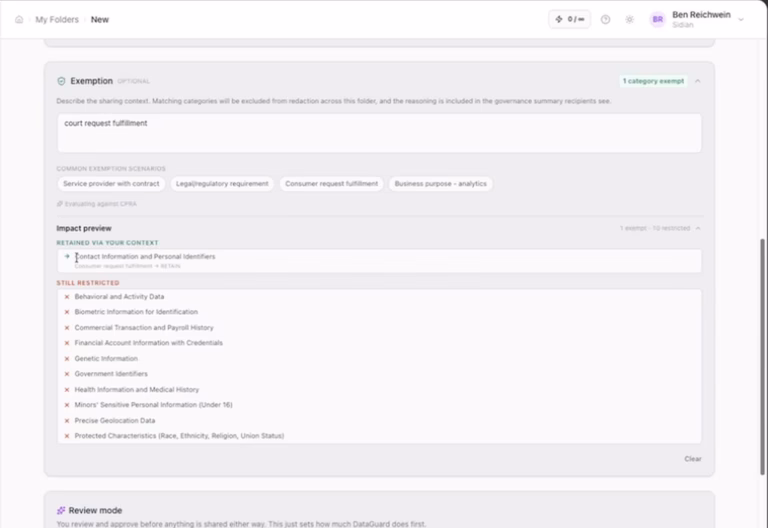
Task: Collapse the Exemption section chevron
Action: point(697,81)
